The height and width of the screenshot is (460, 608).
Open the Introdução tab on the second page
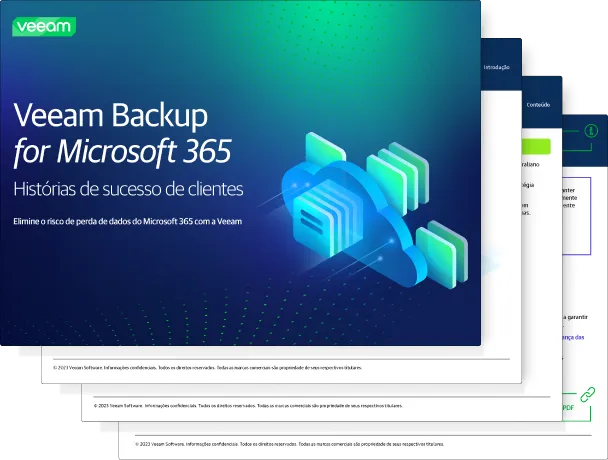point(496,67)
